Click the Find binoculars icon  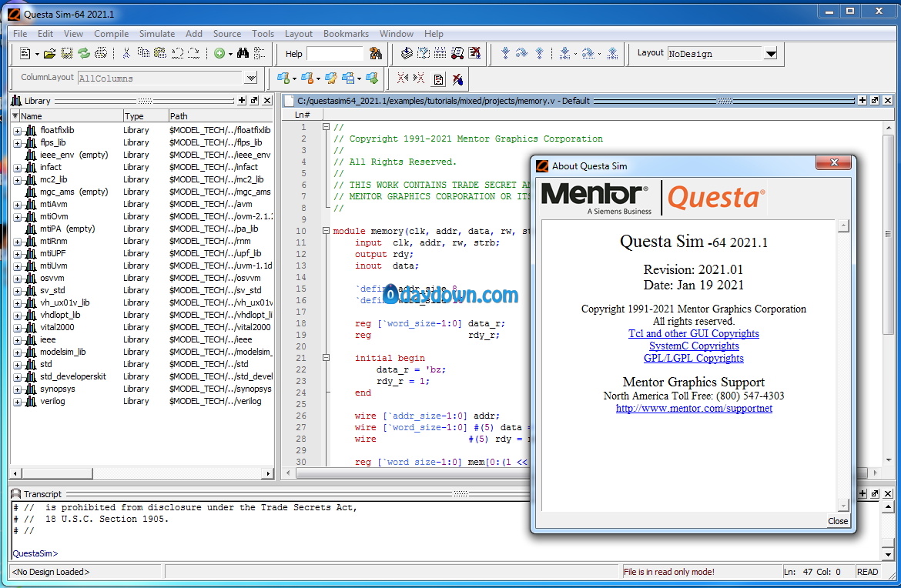click(243, 53)
